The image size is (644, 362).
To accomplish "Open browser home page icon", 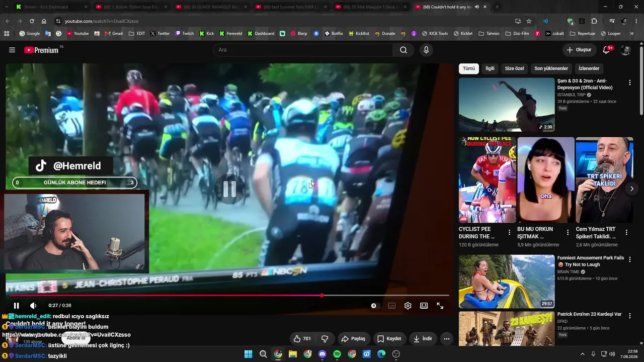I will point(44,21).
